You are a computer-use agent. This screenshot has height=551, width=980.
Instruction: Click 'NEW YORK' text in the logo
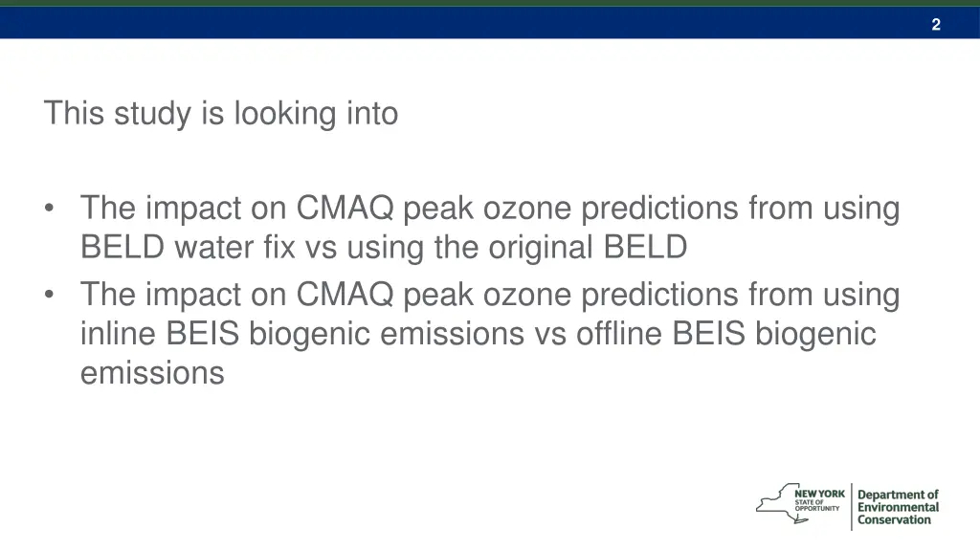pyautogui.click(x=819, y=494)
